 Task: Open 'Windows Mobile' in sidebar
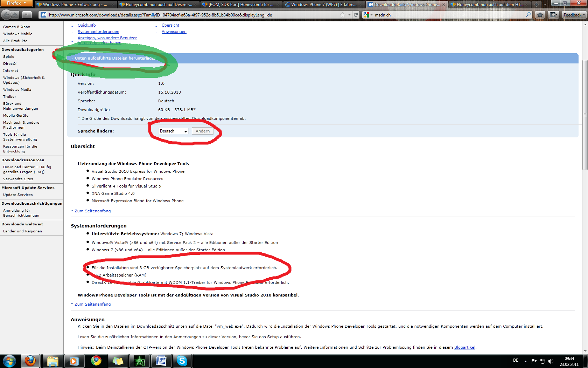pyautogui.click(x=17, y=34)
